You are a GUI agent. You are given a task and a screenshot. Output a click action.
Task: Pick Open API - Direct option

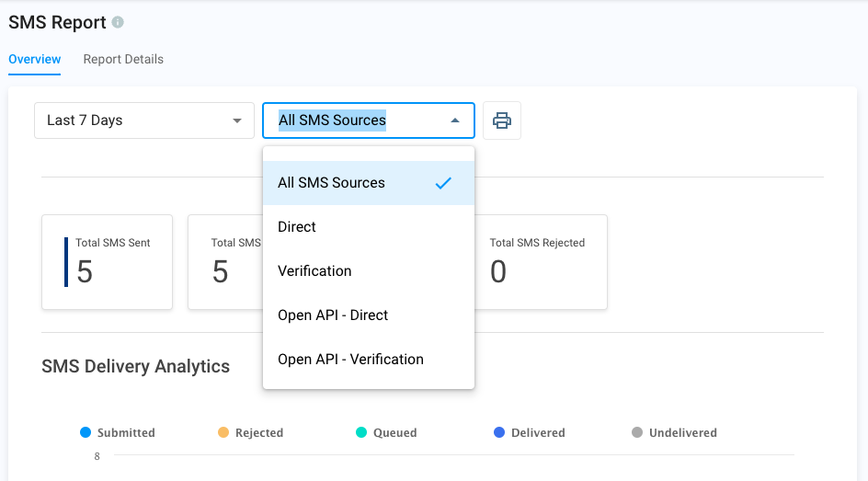pyautogui.click(x=333, y=315)
